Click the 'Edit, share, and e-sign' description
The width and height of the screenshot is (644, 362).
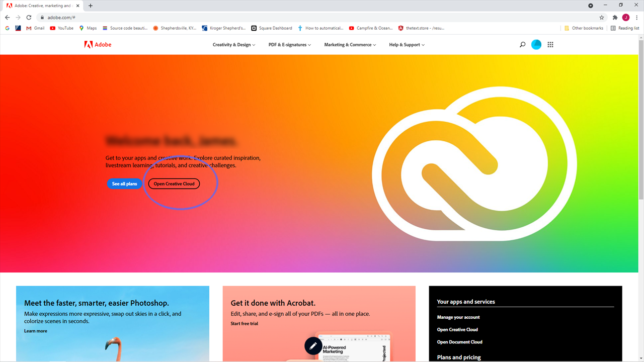300,314
